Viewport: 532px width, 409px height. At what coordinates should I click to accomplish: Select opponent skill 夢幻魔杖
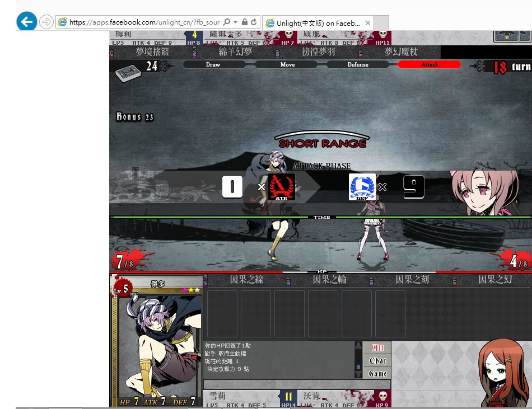[401, 52]
